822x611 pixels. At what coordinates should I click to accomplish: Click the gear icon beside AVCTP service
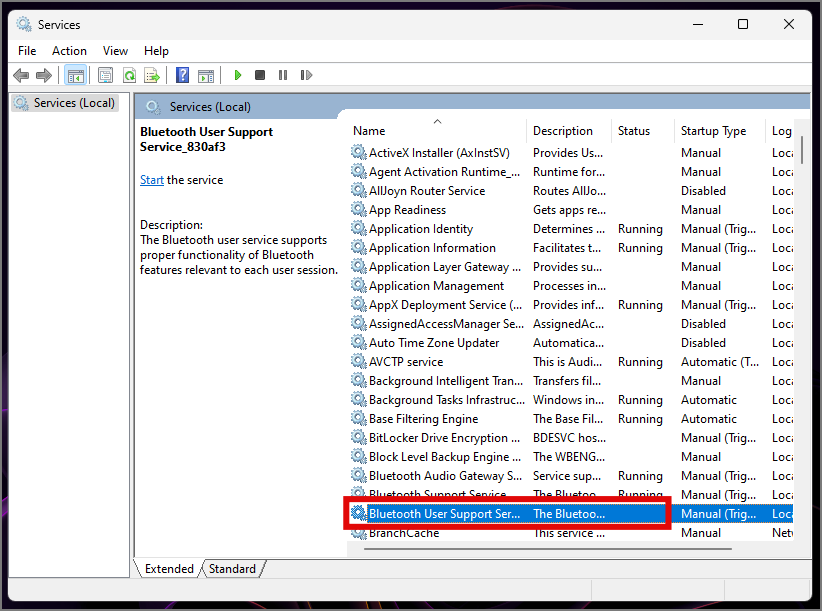[359, 362]
